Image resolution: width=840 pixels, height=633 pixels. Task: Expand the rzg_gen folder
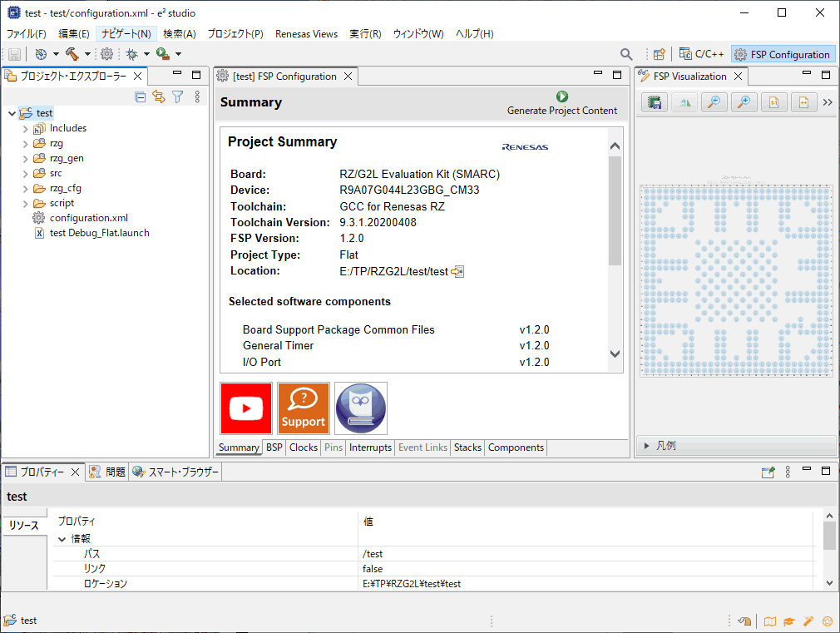[x=25, y=159]
